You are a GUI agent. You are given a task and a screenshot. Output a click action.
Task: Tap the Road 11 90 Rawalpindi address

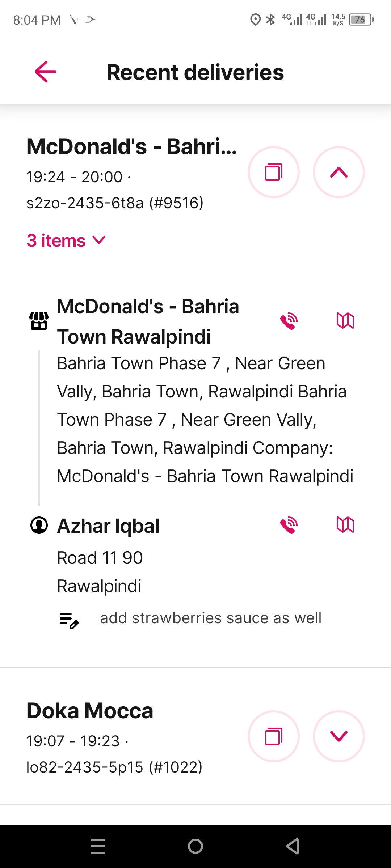coord(100,572)
